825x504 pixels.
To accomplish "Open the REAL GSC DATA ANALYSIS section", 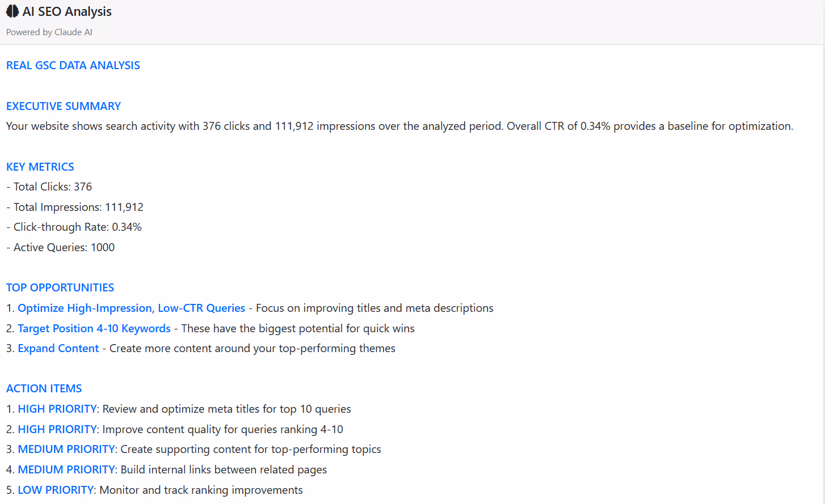I will coord(73,65).
